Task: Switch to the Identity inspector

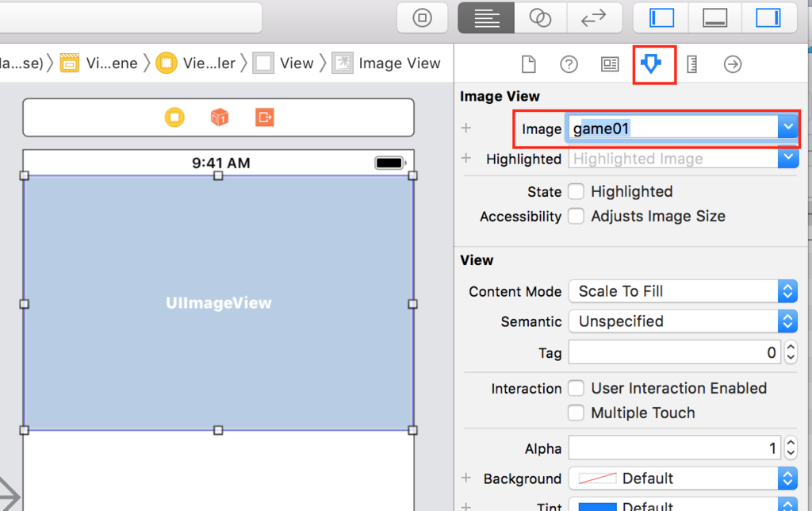Action: tap(610, 64)
